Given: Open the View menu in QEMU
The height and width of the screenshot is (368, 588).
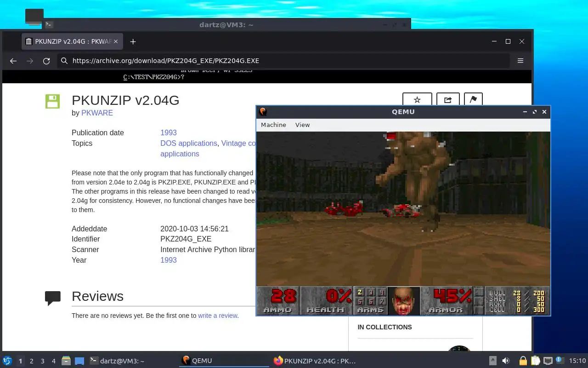Looking at the screenshot, I should (302, 125).
